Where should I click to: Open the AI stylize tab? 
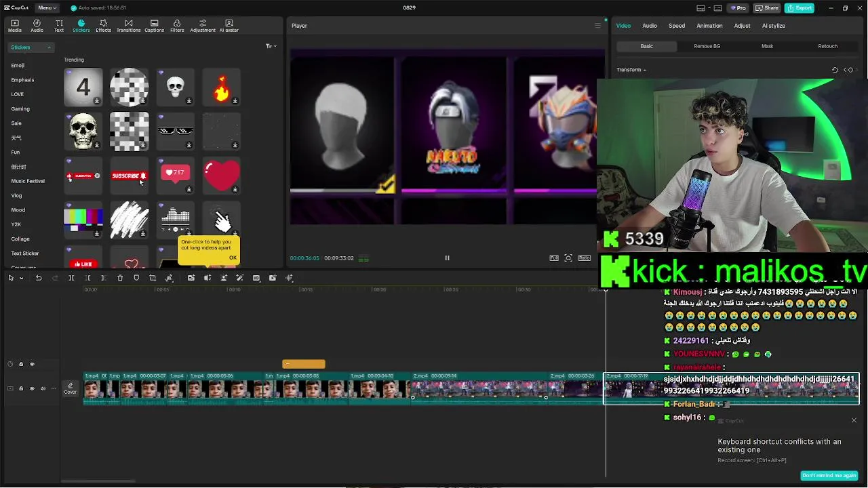773,26
